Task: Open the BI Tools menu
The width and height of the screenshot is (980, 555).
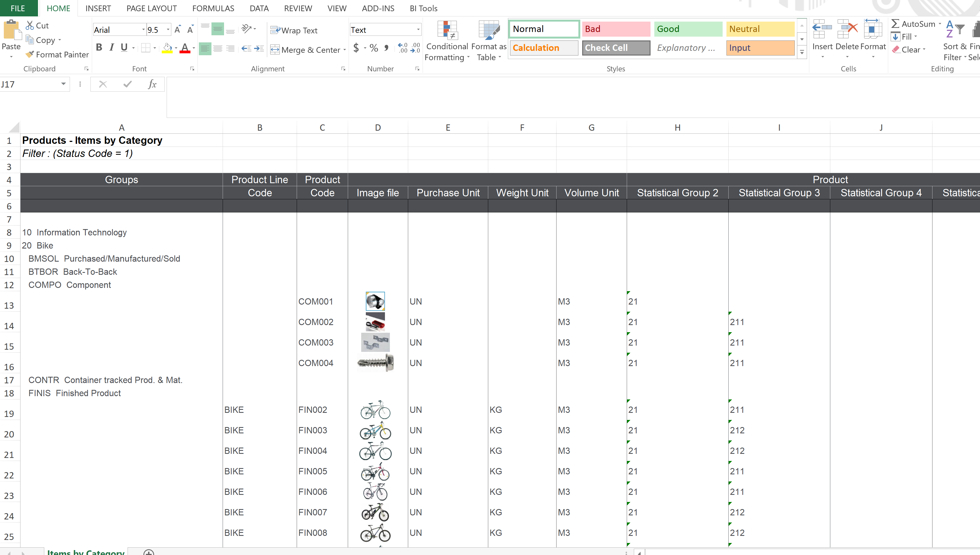Action: pos(423,8)
